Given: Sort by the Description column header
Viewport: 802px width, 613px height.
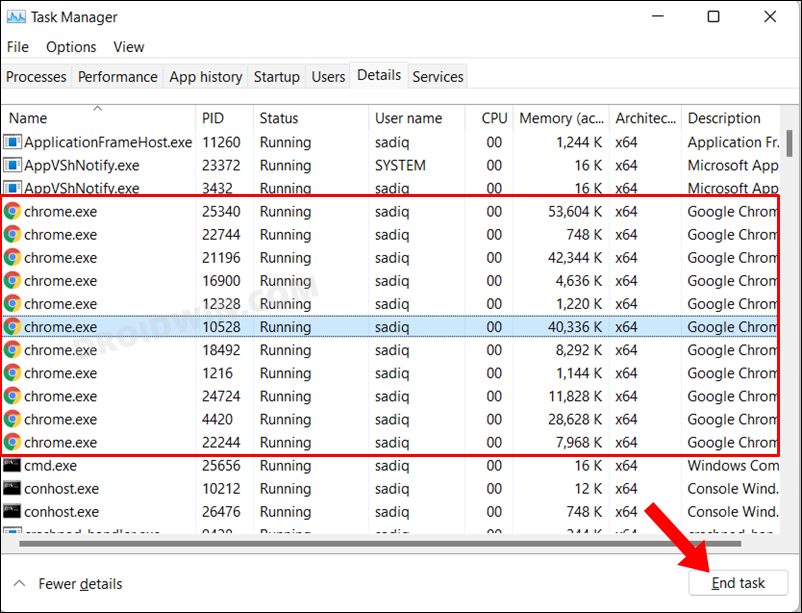Looking at the screenshot, I should 731,118.
